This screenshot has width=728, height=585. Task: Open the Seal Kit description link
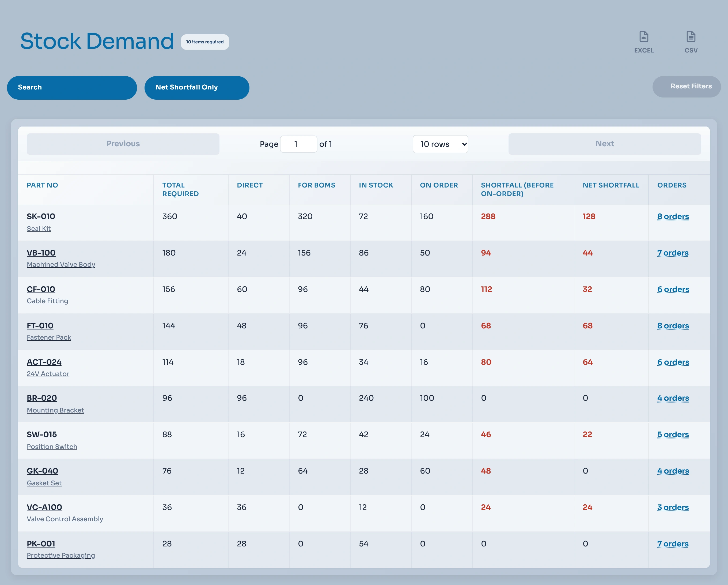pyautogui.click(x=39, y=228)
